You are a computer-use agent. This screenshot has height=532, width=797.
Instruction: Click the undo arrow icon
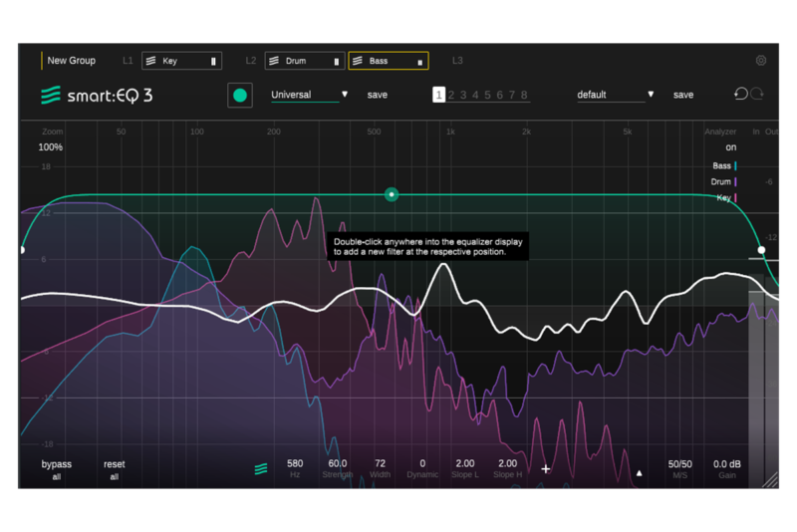[740, 94]
